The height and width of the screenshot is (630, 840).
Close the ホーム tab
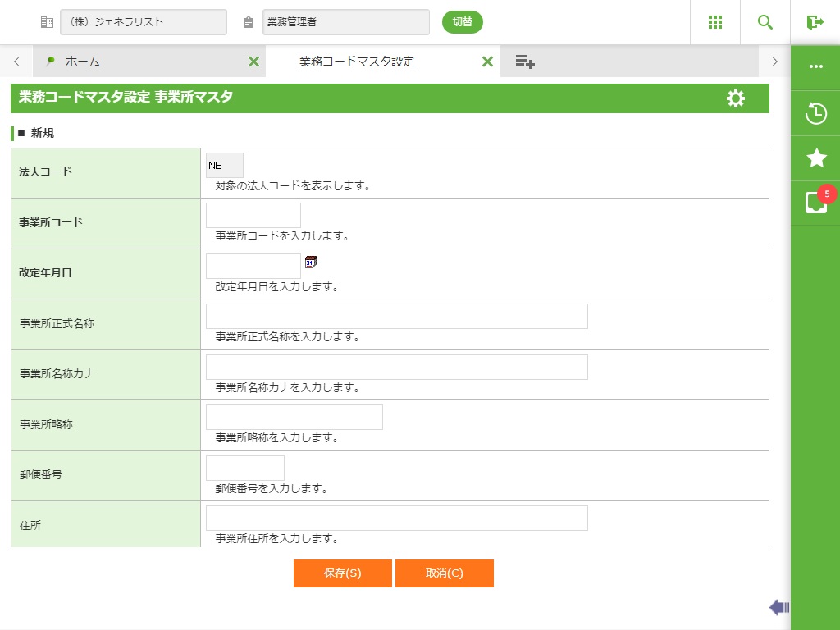(x=253, y=62)
